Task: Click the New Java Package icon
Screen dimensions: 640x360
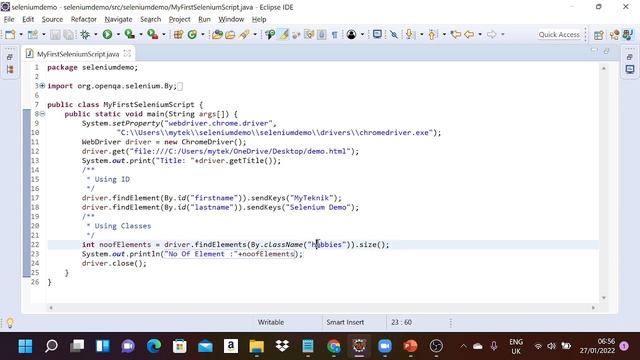Action: (178, 35)
